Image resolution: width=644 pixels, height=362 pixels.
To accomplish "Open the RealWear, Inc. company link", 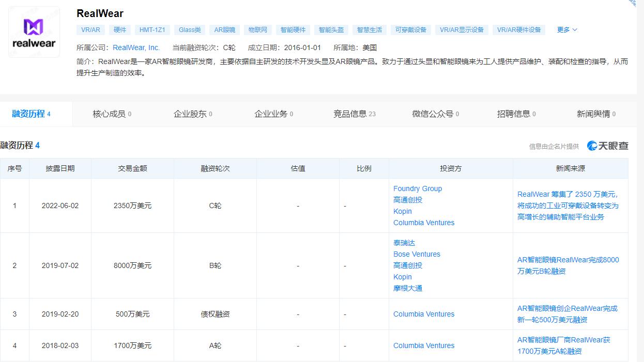I will point(136,48).
